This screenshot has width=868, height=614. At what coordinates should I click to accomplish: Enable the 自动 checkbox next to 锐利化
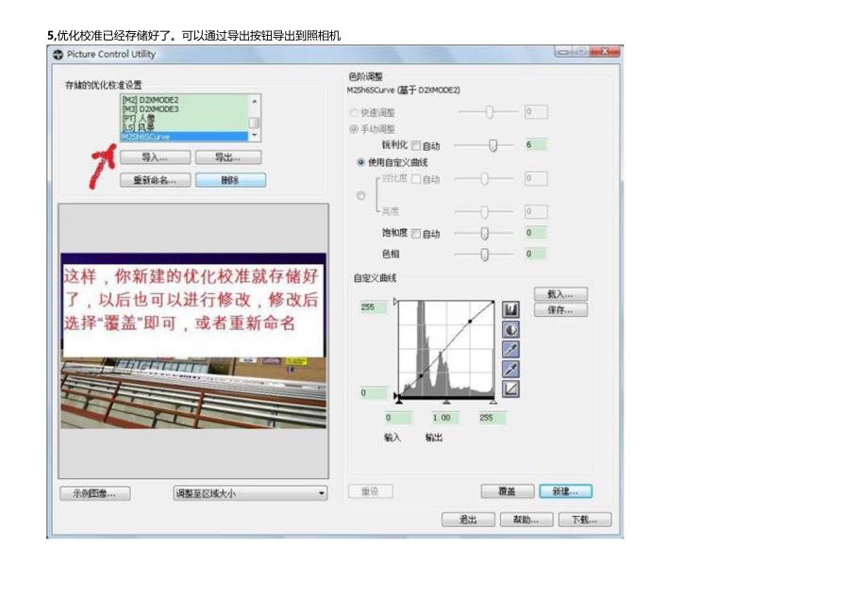coord(416,144)
